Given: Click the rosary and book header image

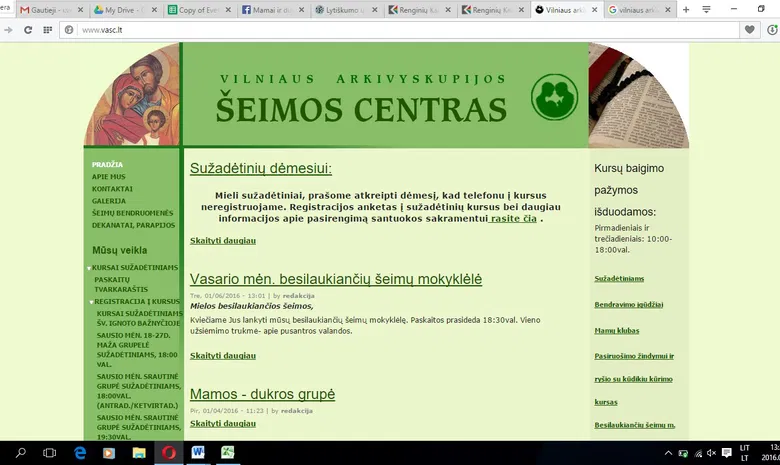Looking at the screenshot, I should 638,95.
